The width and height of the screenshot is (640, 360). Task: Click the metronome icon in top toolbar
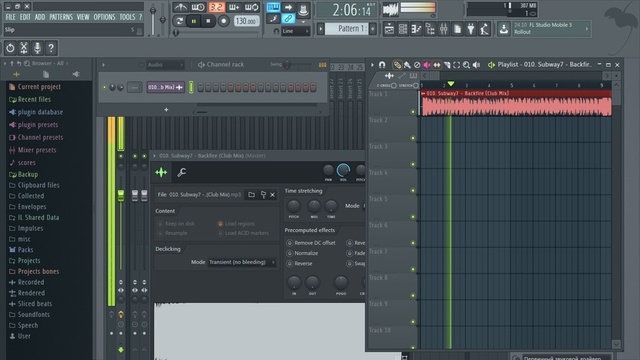(180, 7)
